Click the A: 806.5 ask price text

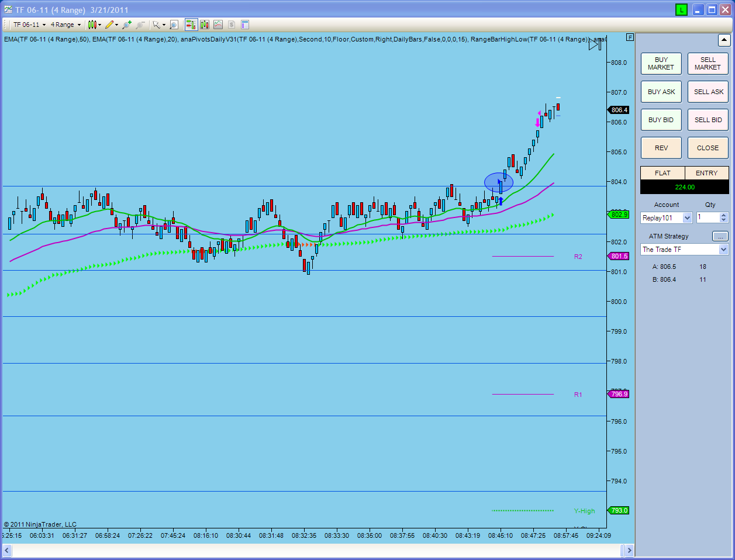tap(664, 267)
